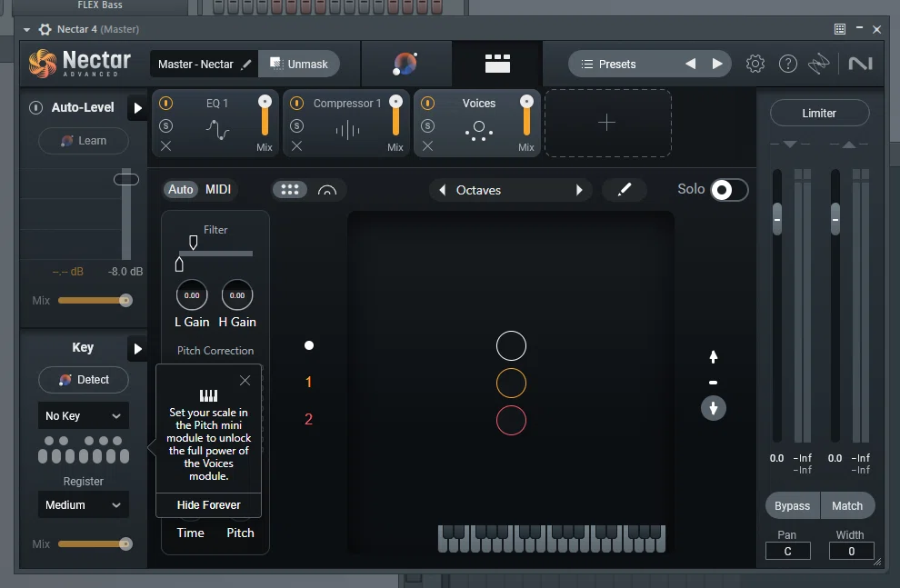Open the help question mark icon
The width and height of the screenshot is (900, 588).
pyautogui.click(x=788, y=64)
